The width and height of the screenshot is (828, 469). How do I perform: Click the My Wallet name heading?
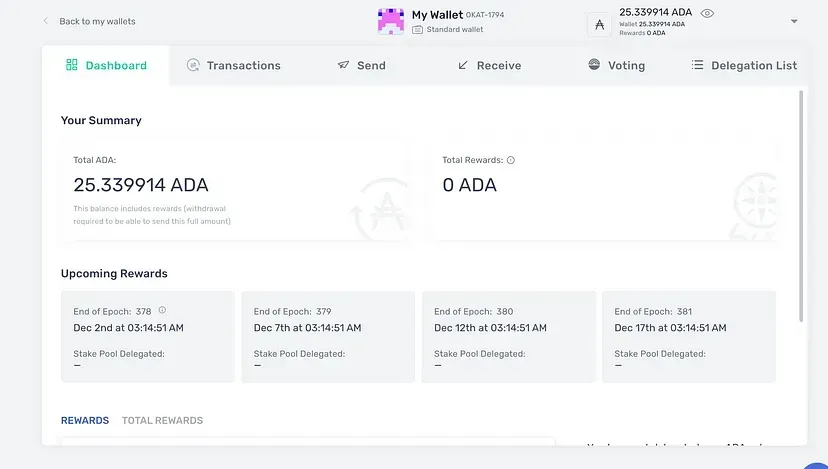(x=437, y=15)
